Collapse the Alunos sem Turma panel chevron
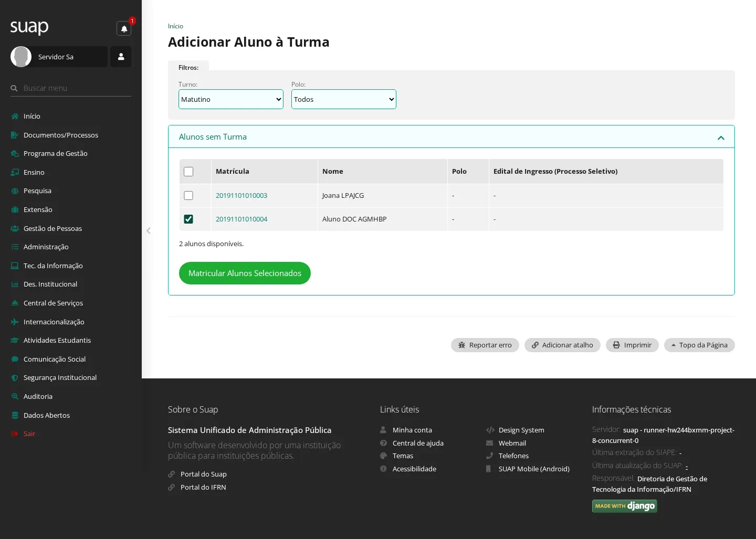 [721, 138]
